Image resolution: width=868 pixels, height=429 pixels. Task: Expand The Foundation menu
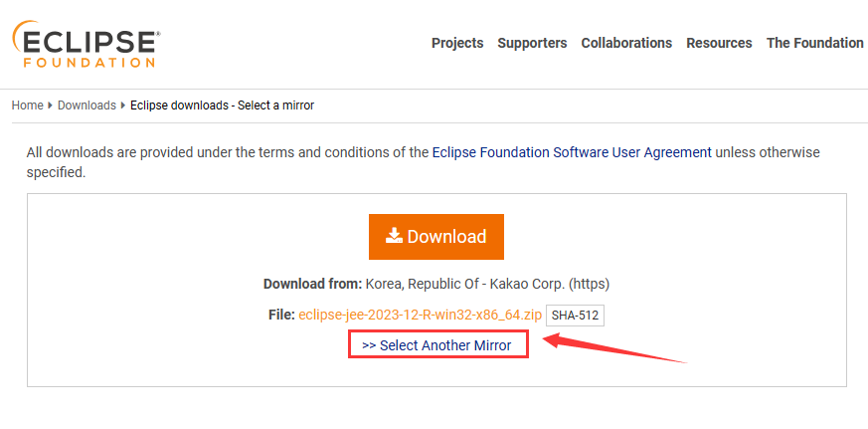tap(814, 43)
